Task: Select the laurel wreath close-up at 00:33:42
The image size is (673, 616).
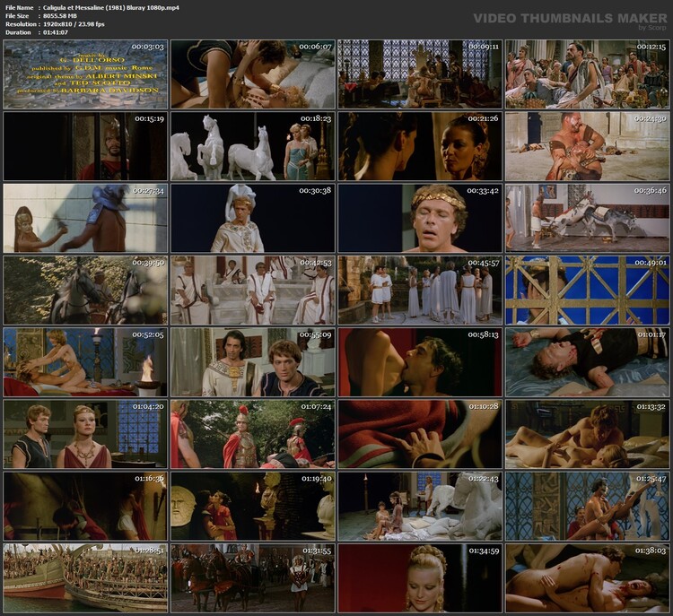Action: click(420, 219)
